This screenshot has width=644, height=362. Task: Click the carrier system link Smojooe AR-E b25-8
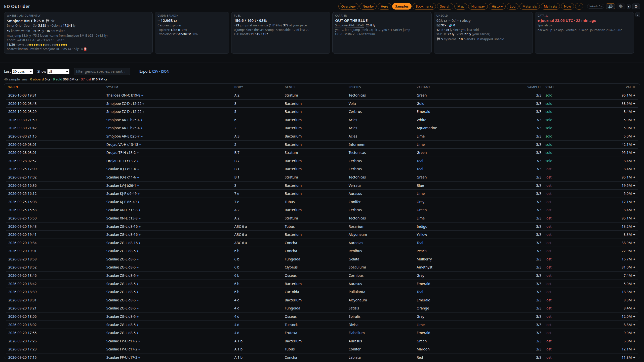pos(349,25)
